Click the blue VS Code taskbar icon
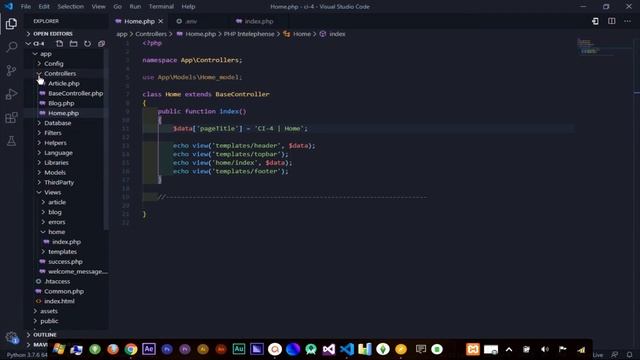640x360 pixels. [347, 349]
